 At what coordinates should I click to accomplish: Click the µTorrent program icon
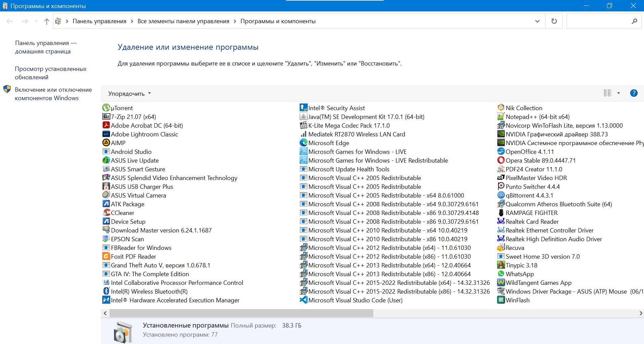(106, 108)
